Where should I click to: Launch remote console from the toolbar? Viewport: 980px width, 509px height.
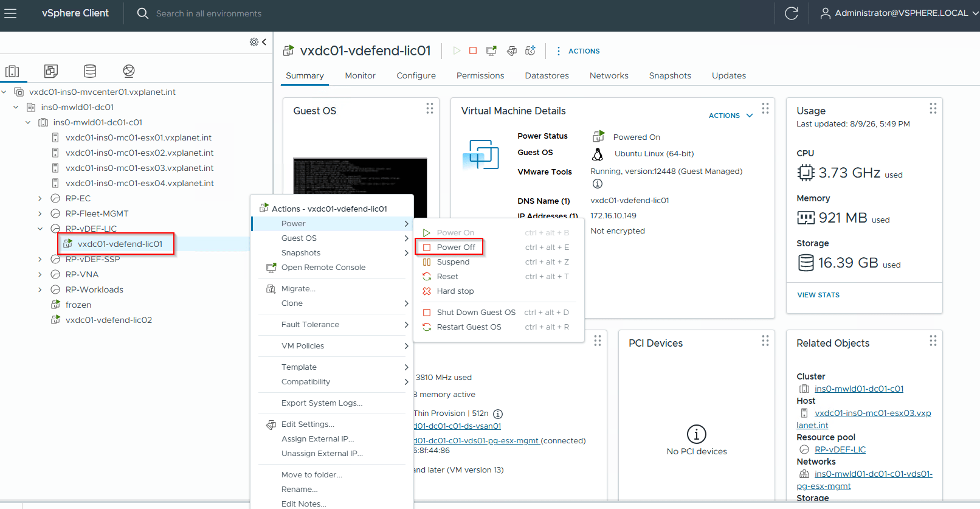point(491,50)
